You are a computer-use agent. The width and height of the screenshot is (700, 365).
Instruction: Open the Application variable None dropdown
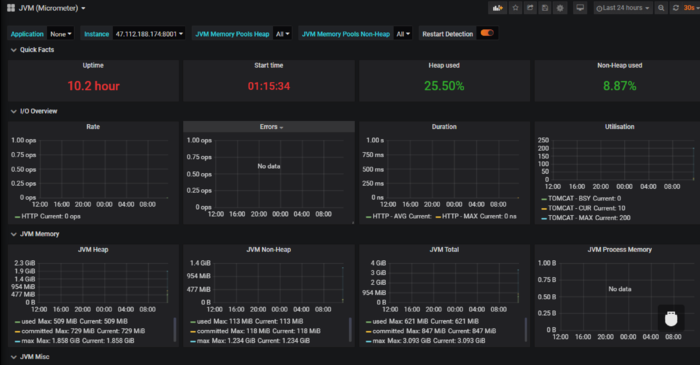(x=60, y=34)
